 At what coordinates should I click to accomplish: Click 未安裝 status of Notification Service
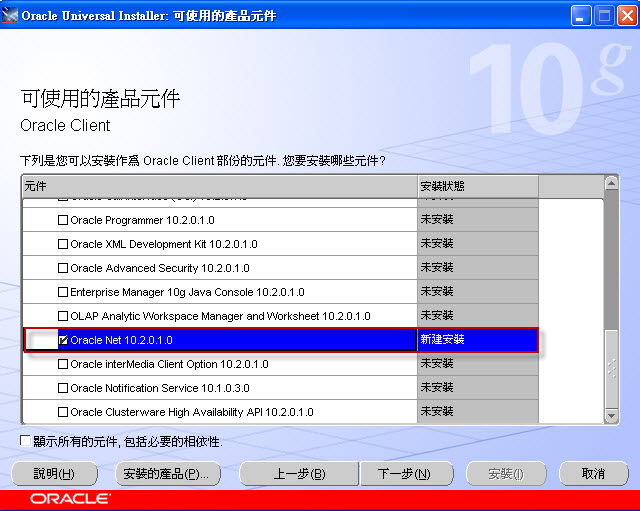pyautogui.click(x=478, y=387)
